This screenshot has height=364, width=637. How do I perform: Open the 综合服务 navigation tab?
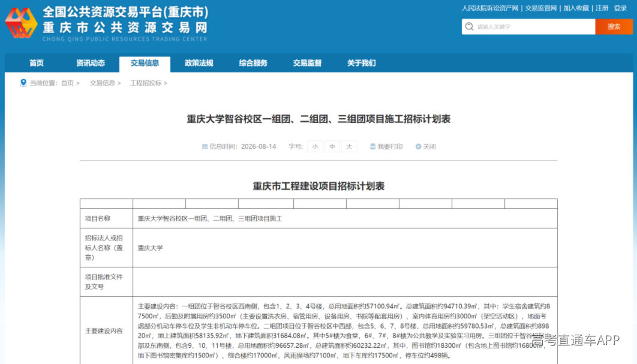[253, 63]
